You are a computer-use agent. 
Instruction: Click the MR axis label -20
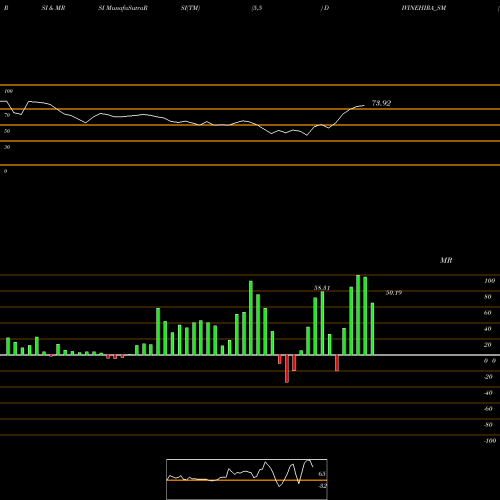coord(488,377)
